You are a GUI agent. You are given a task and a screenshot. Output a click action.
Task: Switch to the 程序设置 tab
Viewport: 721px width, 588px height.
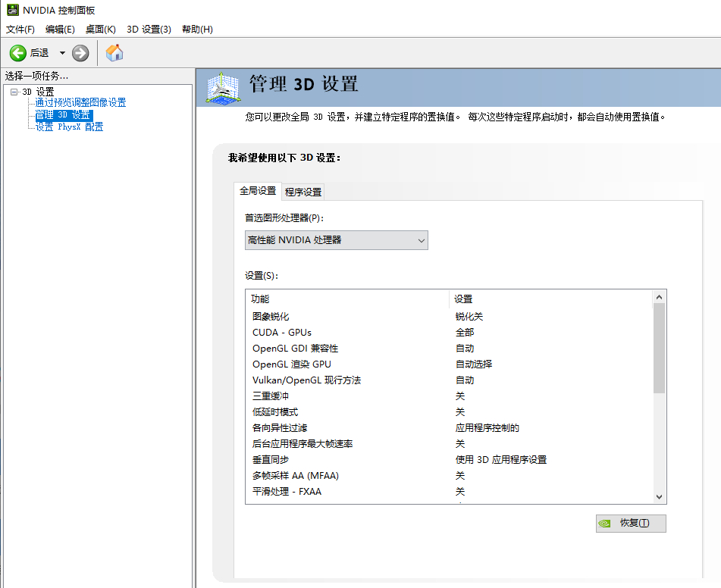(x=303, y=192)
